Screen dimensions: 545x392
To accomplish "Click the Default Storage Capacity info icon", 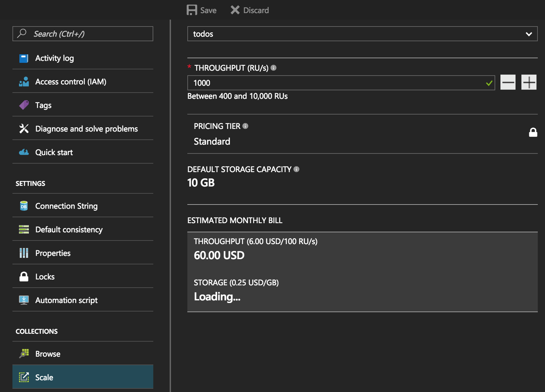I will 296,169.
